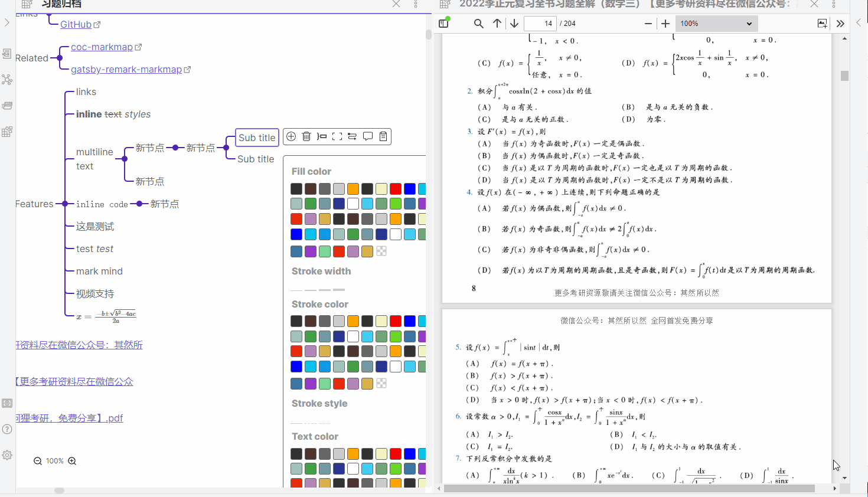868x497 pixels.
Task: Click the relation arrows icon in node toolbar
Action: pos(353,136)
